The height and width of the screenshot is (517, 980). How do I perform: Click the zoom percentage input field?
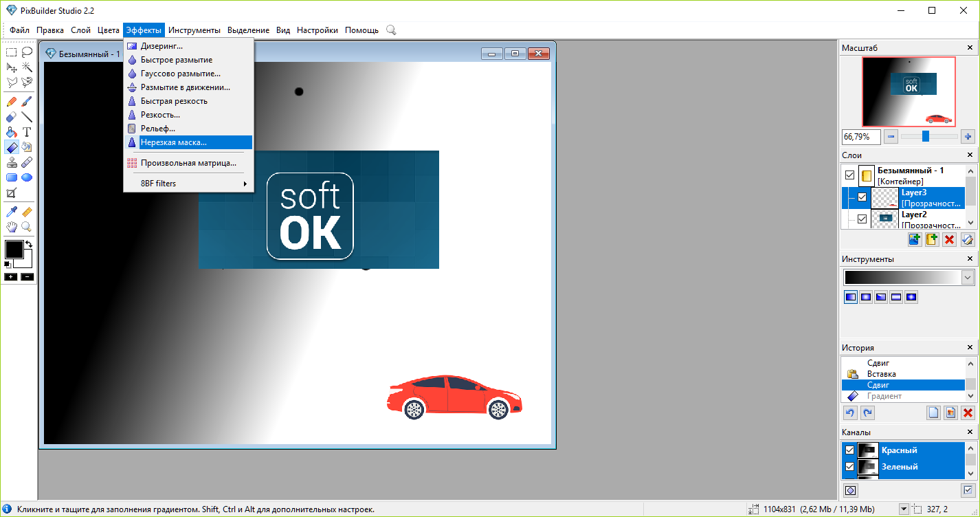pos(860,137)
